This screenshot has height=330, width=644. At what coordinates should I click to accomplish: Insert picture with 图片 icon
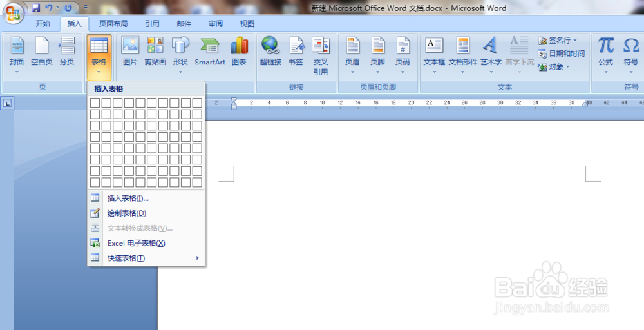click(x=130, y=52)
